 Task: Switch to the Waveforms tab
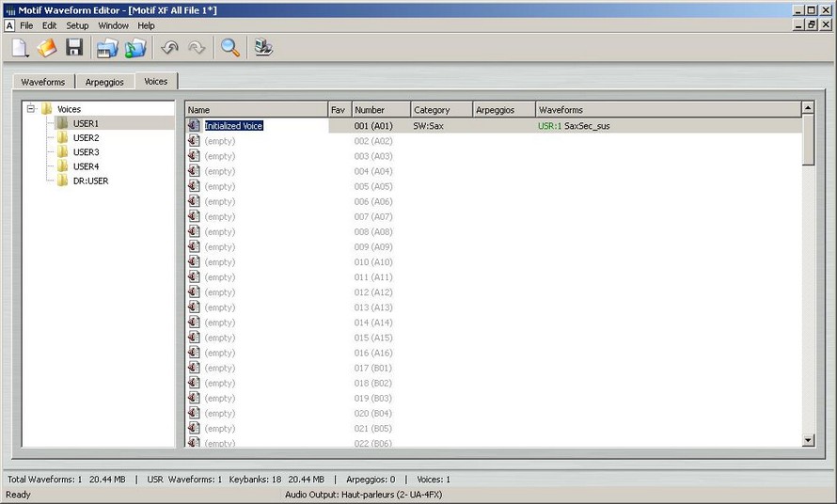[x=43, y=82]
